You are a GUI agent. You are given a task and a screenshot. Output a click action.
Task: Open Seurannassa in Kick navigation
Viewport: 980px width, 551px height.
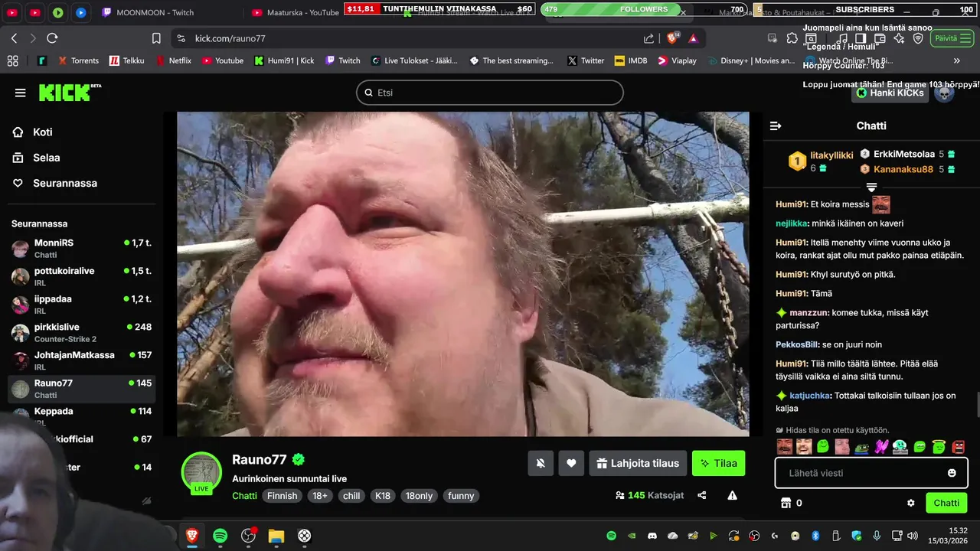[x=54, y=183]
